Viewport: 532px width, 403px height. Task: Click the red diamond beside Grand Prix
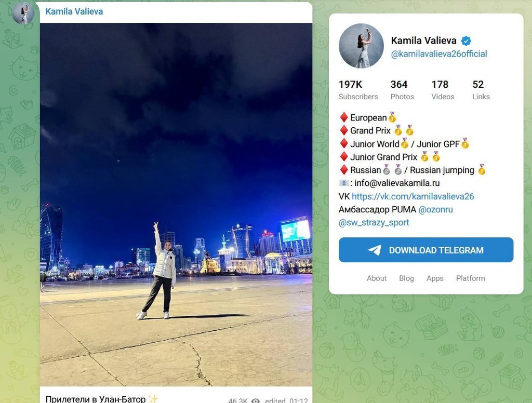click(x=344, y=130)
